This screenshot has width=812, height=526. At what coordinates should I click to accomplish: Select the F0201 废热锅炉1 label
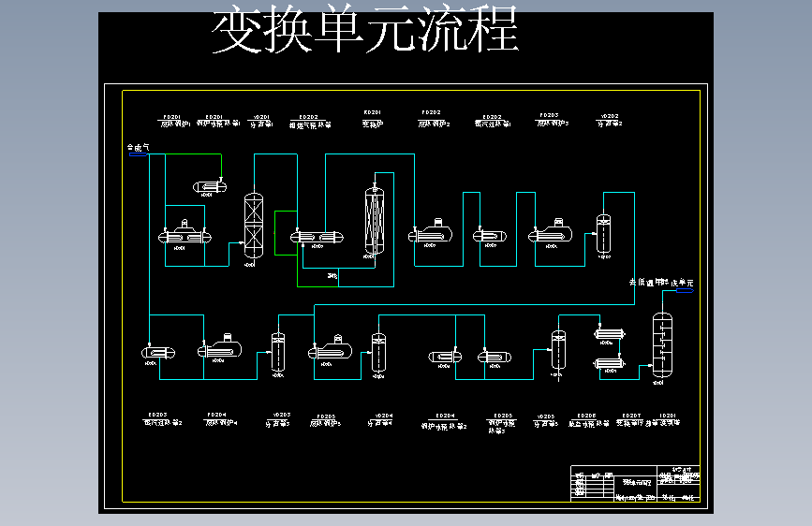point(174,121)
